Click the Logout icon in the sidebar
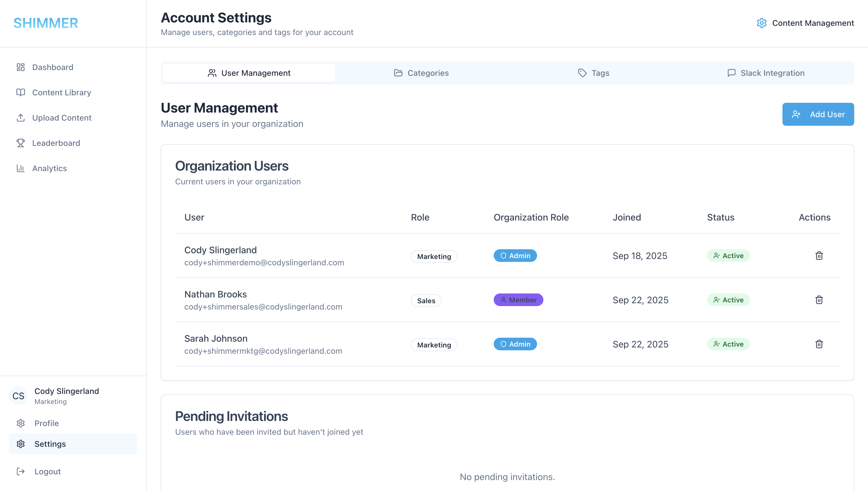The height and width of the screenshot is (491, 868). [x=21, y=471]
